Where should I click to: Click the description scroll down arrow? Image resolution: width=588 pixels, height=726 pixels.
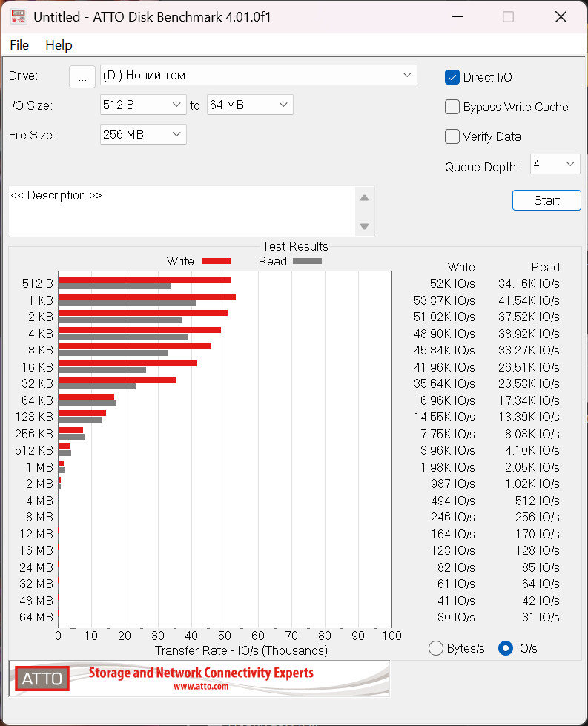point(364,226)
